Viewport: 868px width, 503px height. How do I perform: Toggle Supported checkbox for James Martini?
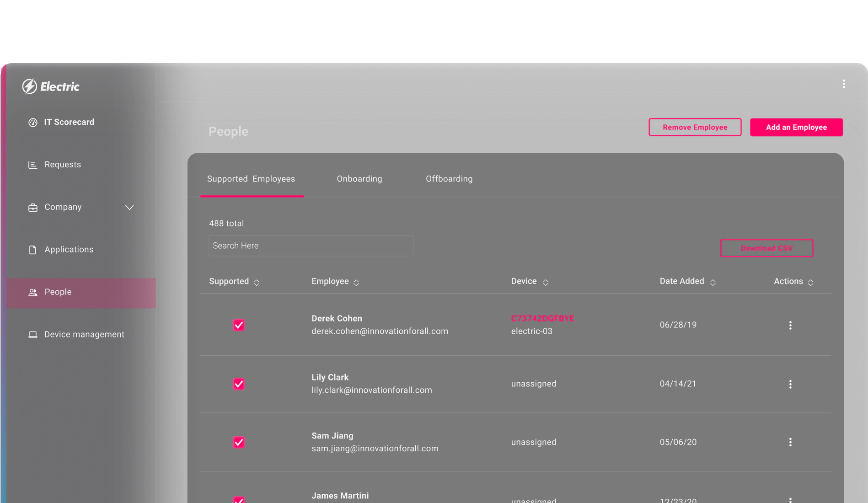239,500
